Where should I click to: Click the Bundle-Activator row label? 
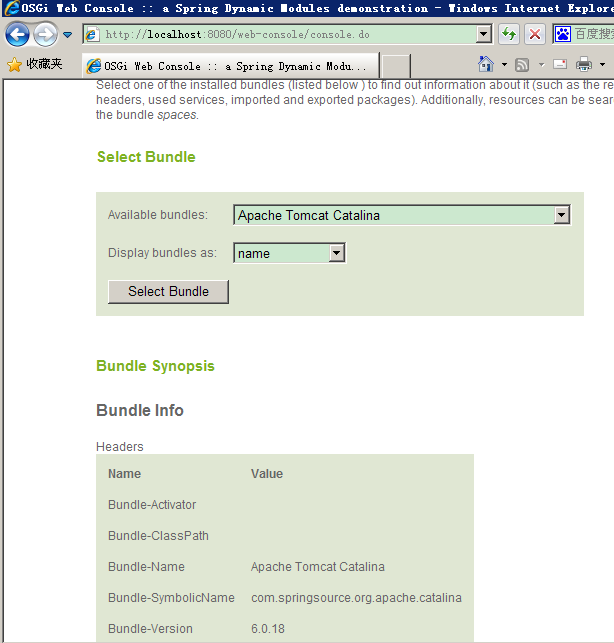152,505
